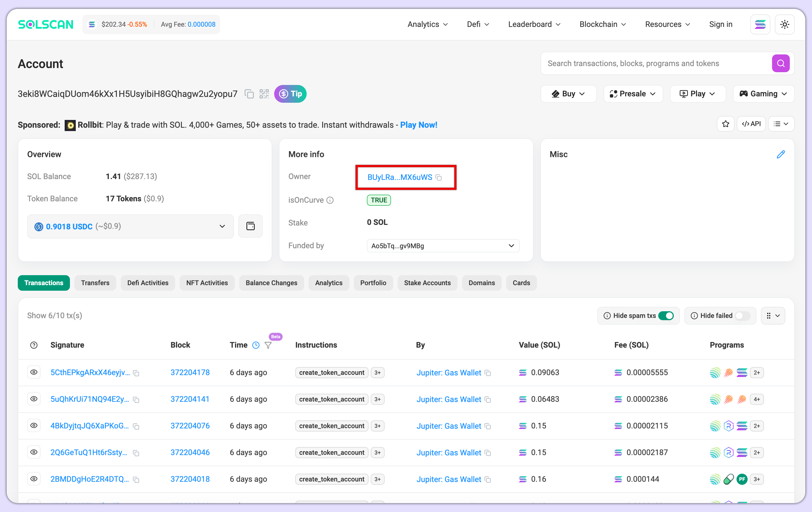Copy the account address with copy icon

point(249,94)
